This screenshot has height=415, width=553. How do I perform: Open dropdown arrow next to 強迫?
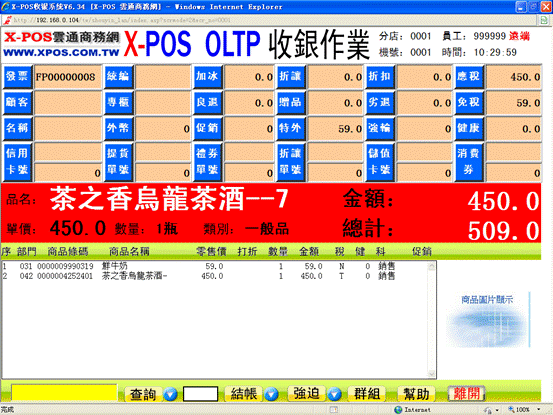[x=334, y=394]
